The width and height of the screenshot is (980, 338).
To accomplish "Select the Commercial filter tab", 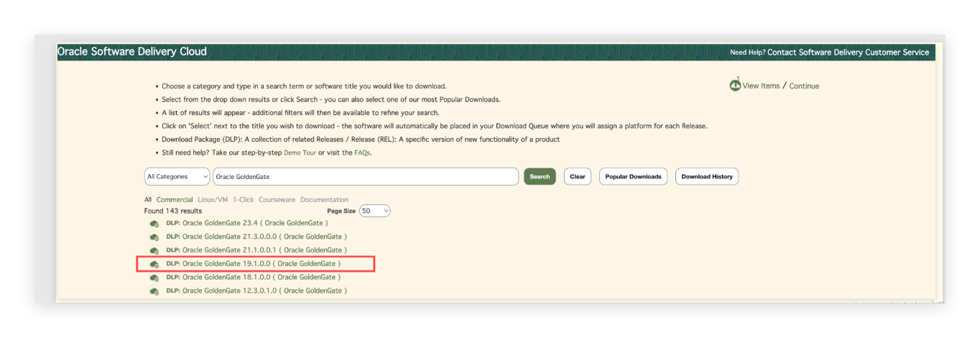I will pyautogui.click(x=175, y=200).
